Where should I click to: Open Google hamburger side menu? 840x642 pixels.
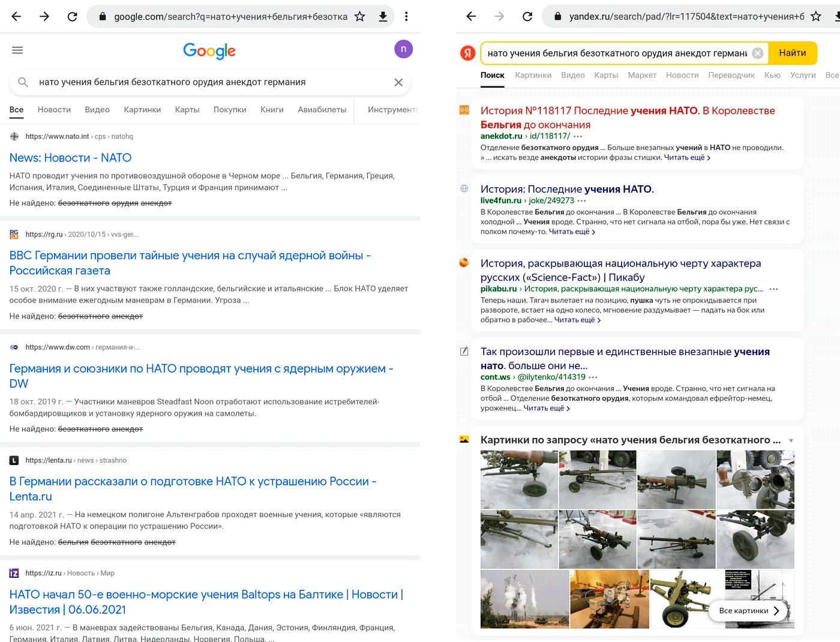tap(17, 50)
